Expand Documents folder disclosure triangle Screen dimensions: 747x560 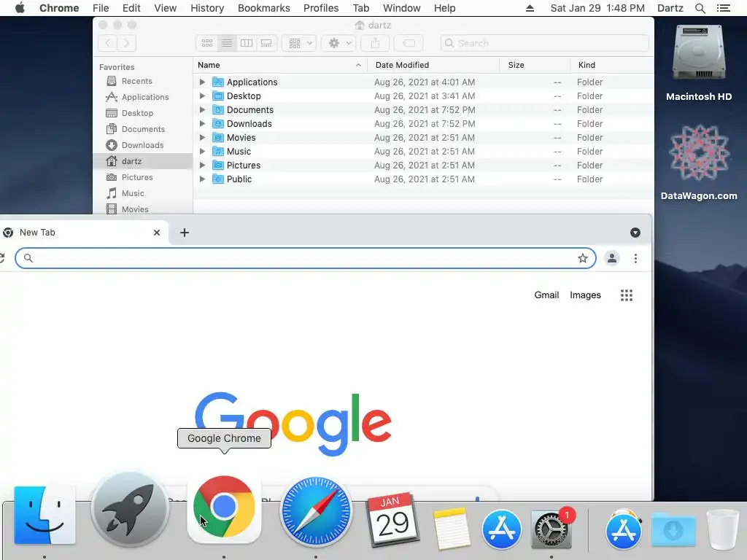(202, 109)
